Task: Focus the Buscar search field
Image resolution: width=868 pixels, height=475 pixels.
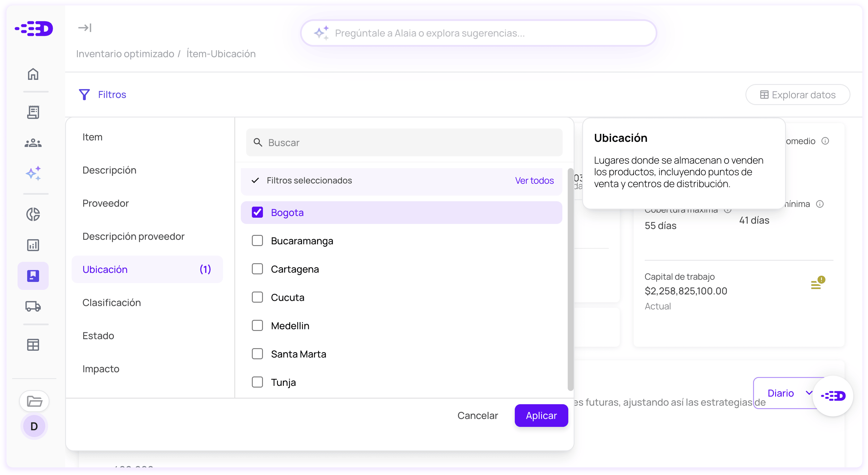Action: click(404, 143)
